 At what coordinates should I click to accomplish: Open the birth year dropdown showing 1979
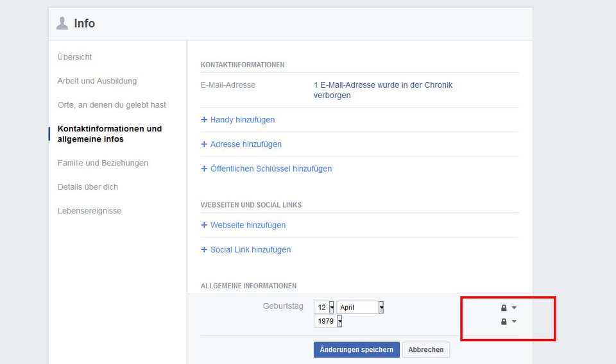[x=328, y=321]
